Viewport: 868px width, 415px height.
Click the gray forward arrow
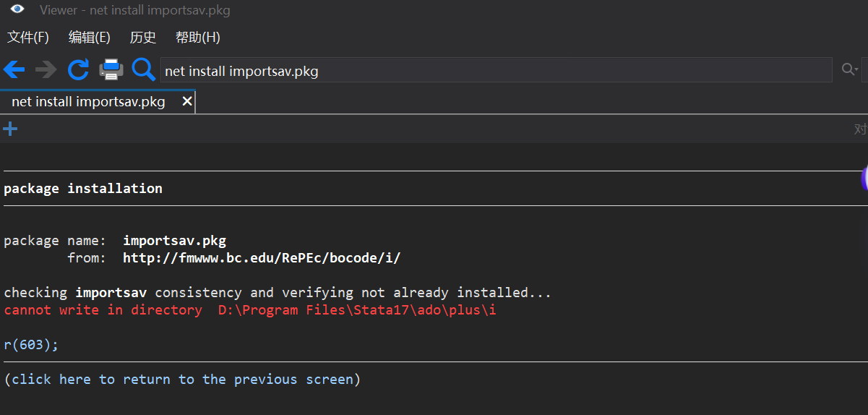coord(46,69)
